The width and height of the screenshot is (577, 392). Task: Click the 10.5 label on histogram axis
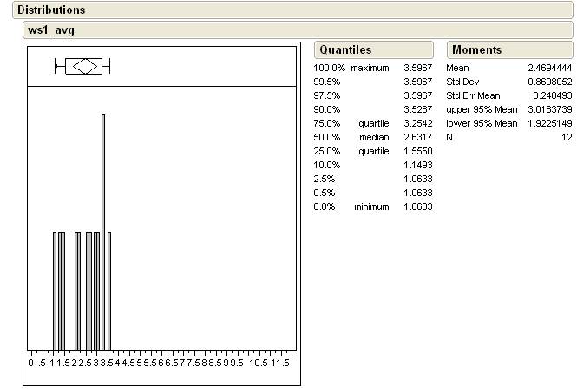point(259,363)
